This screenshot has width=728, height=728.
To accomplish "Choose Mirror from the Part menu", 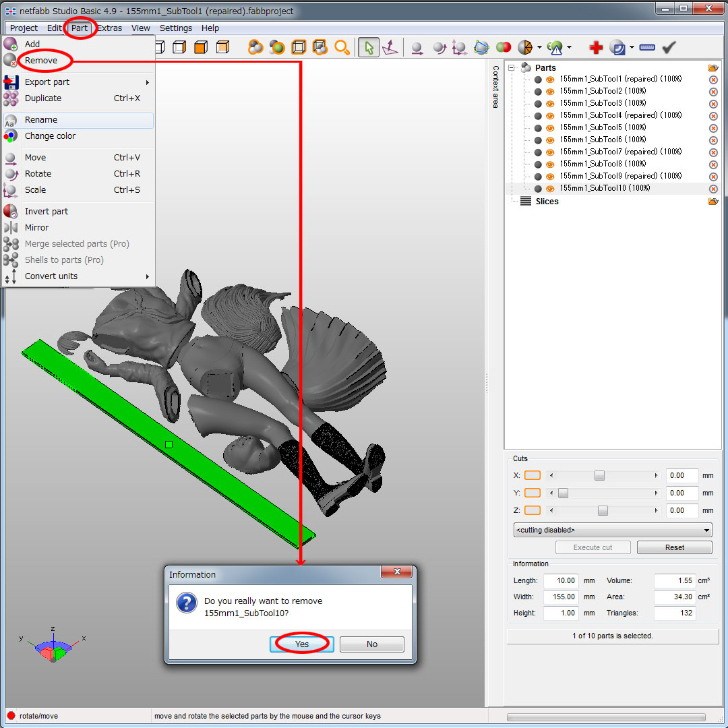I will 78,228.
